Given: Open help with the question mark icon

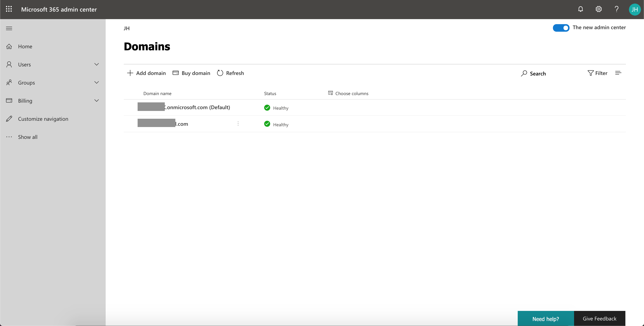Looking at the screenshot, I should coord(616,9).
